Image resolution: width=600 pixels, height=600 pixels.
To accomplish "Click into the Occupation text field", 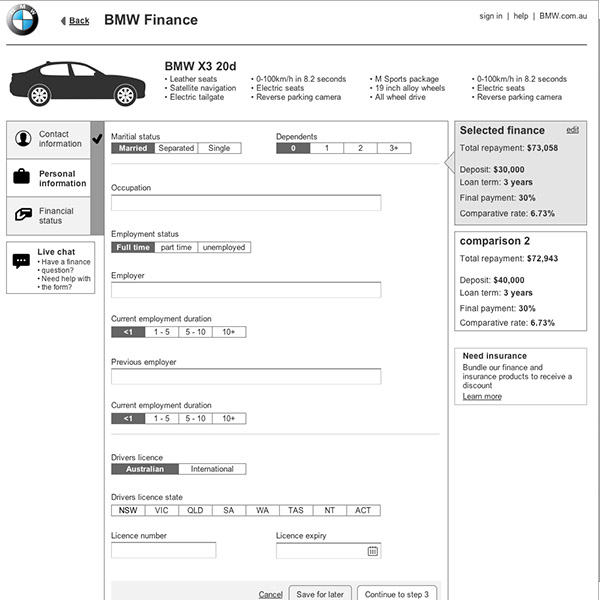I will click(245, 203).
